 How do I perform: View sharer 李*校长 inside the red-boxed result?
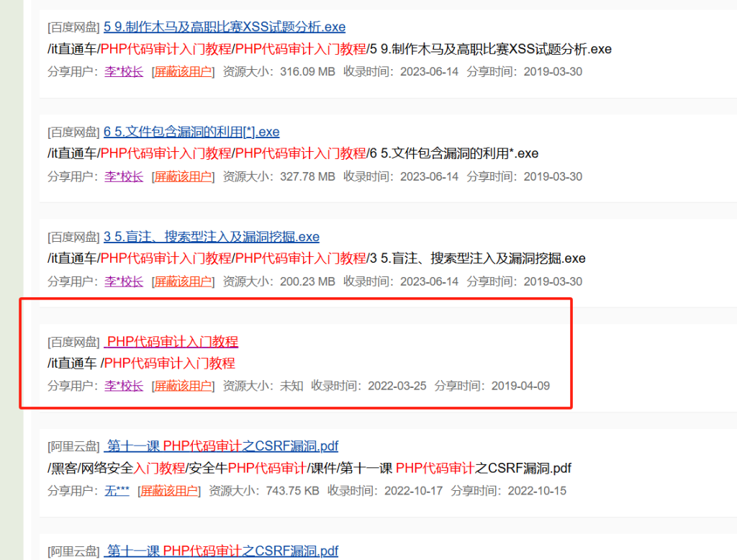click(x=123, y=387)
